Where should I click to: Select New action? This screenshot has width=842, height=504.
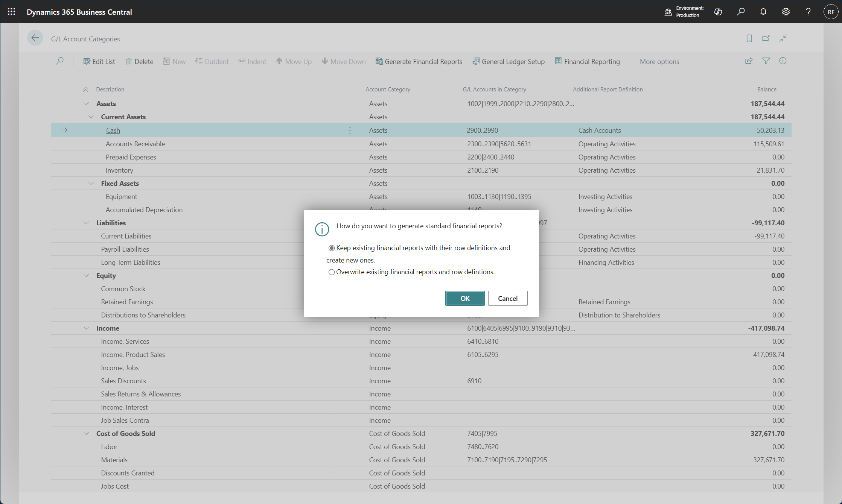(x=174, y=61)
